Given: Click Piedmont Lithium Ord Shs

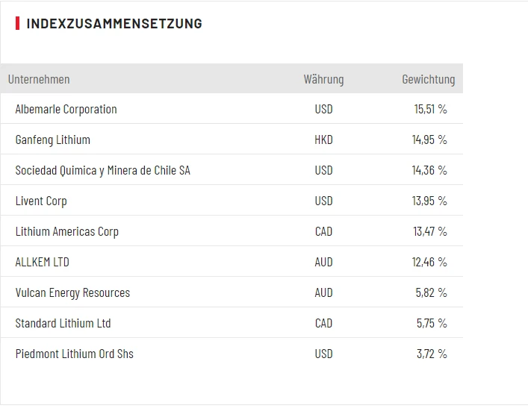Looking at the screenshot, I should click(x=74, y=354).
